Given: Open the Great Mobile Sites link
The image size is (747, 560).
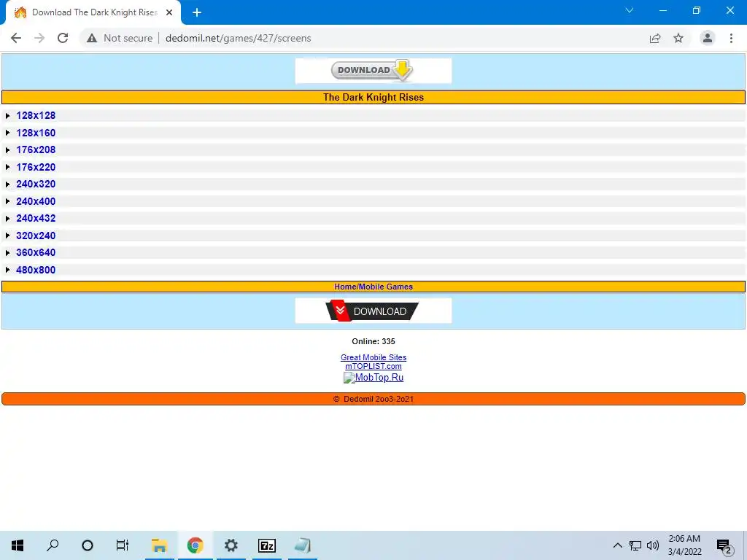Looking at the screenshot, I should tap(373, 357).
